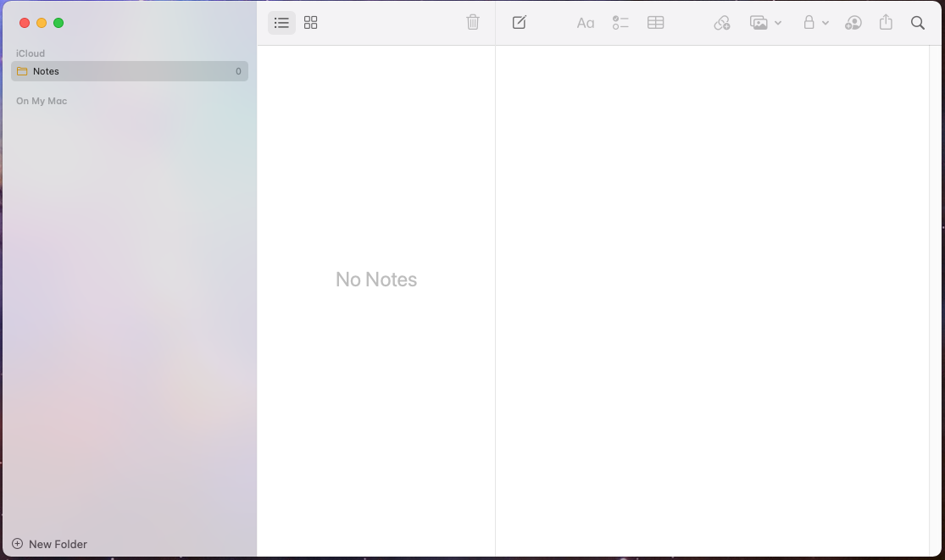
Task: Click the add link icon
Action: pyautogui.click(x=721, y=23)
